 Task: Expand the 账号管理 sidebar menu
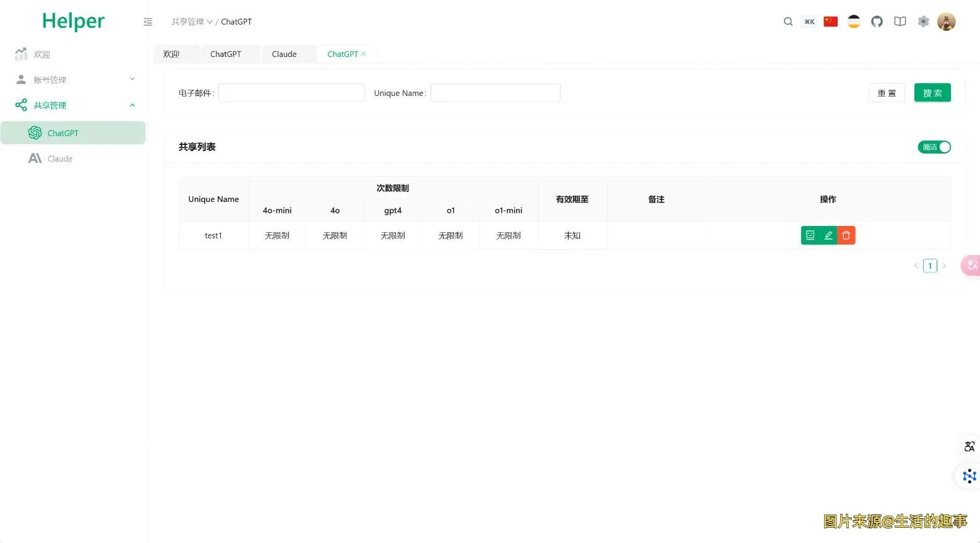(x=74, y=79)
